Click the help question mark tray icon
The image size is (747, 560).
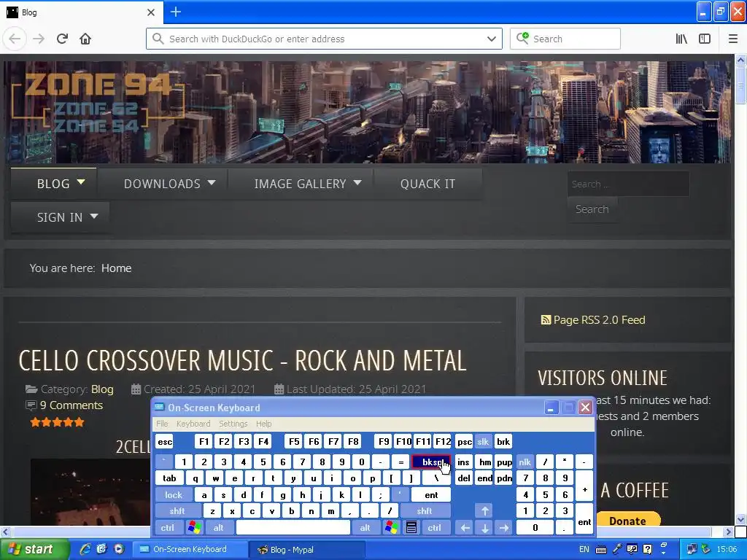pos(648,549)
